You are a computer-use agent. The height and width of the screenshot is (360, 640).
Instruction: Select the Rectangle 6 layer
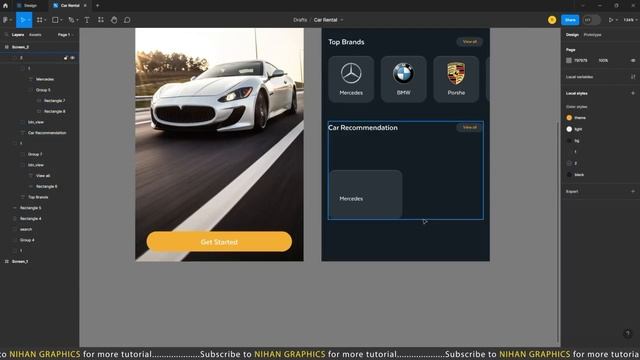(46, 187)
